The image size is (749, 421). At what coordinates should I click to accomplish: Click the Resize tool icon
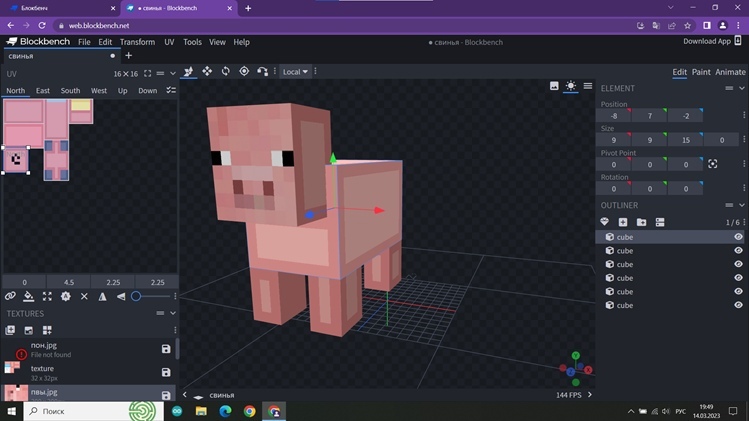(207, 71)
